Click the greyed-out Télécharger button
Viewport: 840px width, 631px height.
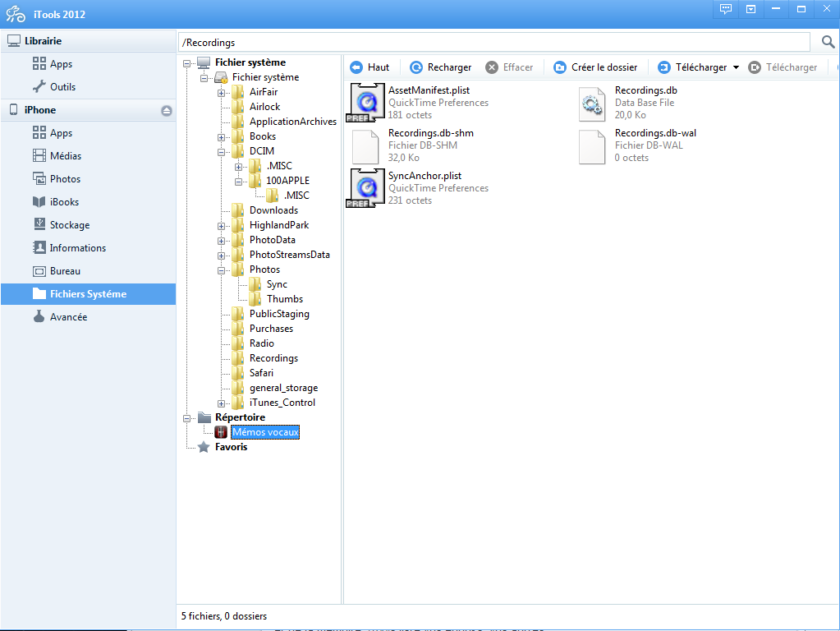(783, 67)
